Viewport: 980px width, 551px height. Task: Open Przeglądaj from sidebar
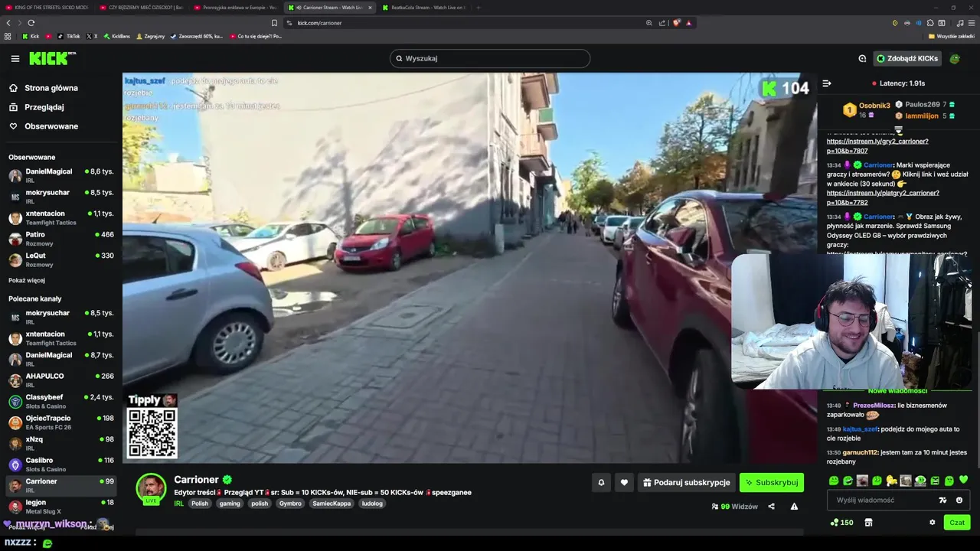click(x=44, y=107)
